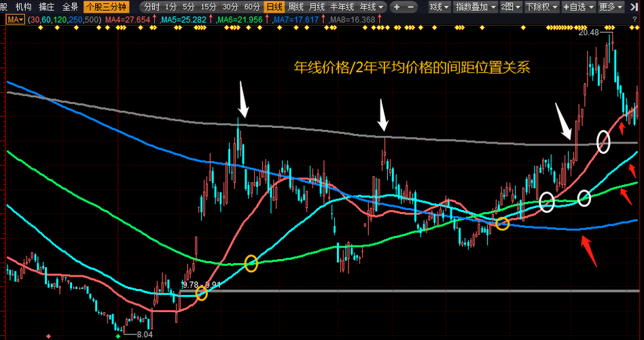Click the MA7=17.617 value label
This screenshot has width=644, height=340.
296,20
